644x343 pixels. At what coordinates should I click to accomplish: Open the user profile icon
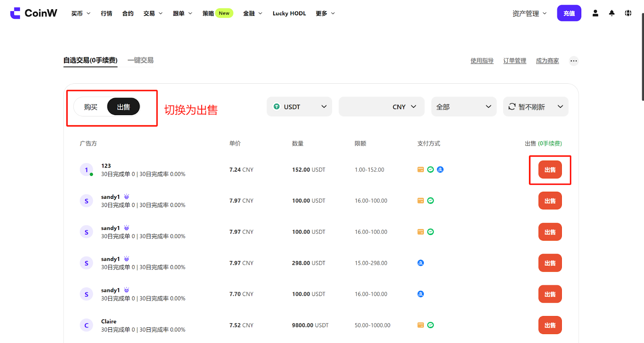click(595, 13)
